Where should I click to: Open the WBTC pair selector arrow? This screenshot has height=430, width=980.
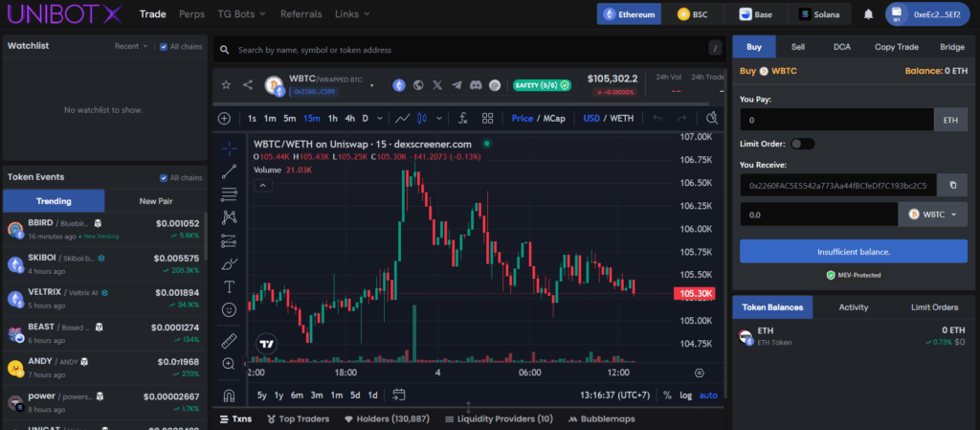point(372,85)
